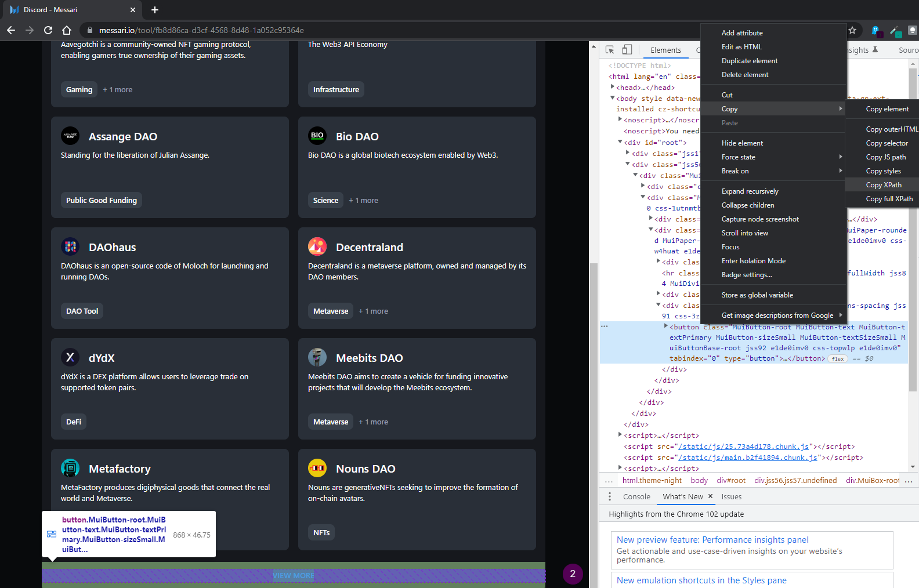Click the Metafactory logo icon
The width and height of the screenshot is (919, 588).
pyautogui.click(x=70, y=468)
